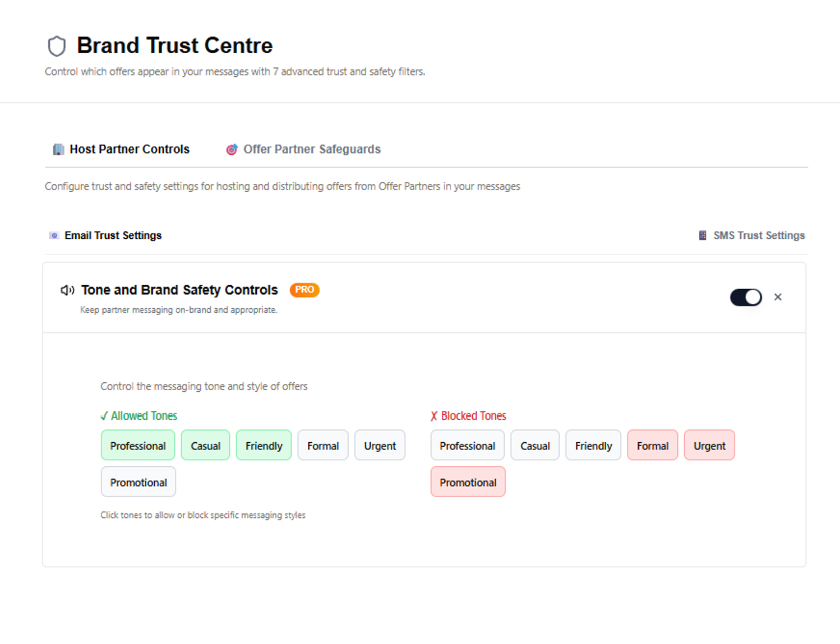The width and height of the screenshot is (840, 644).
Task: Click the Email Trust Settings icon
Action: click(x=54, y=235)
